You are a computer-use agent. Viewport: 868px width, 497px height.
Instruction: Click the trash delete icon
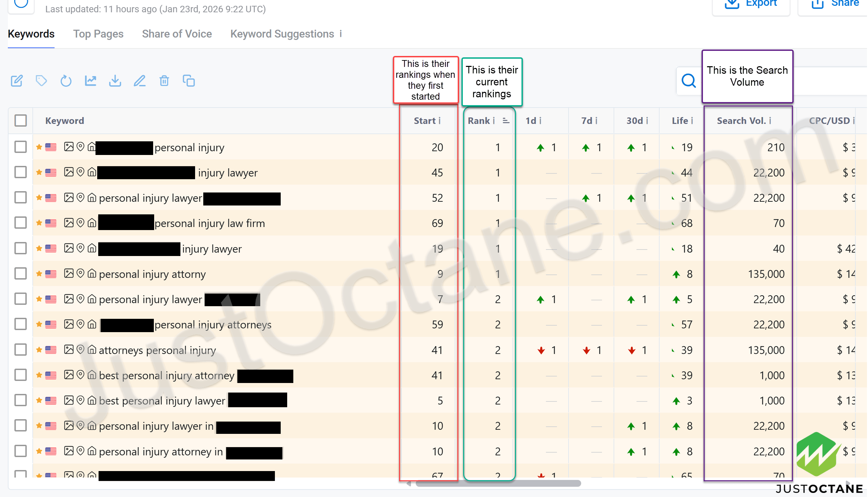click(164, 81)
